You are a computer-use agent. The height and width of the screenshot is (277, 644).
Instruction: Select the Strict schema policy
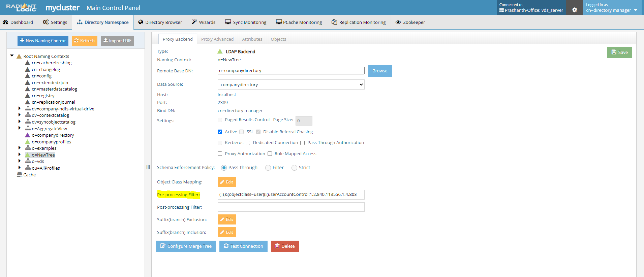[294, 168]
